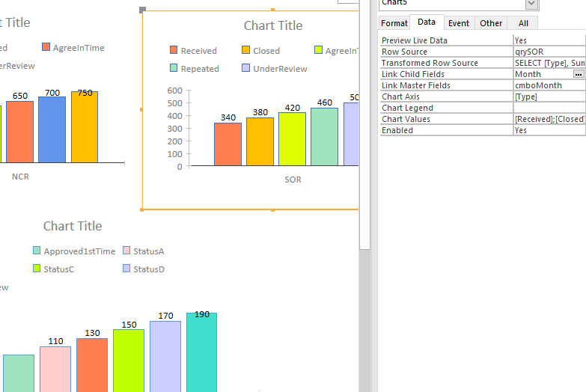Click the StatusD legend color swatch
Viewport: 586px width, 392px height.
126,268
